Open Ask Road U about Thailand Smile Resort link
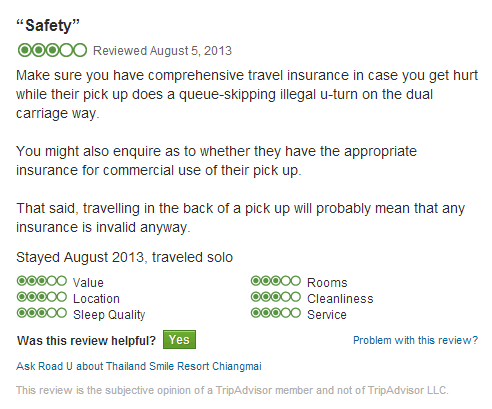The width and height of the screenshot is (492, 409). click(139, 366)
